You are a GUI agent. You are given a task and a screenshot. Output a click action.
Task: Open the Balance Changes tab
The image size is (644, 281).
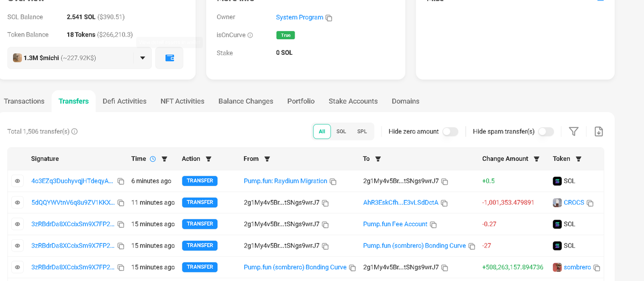pyautogui.click(x=246, y=101)
